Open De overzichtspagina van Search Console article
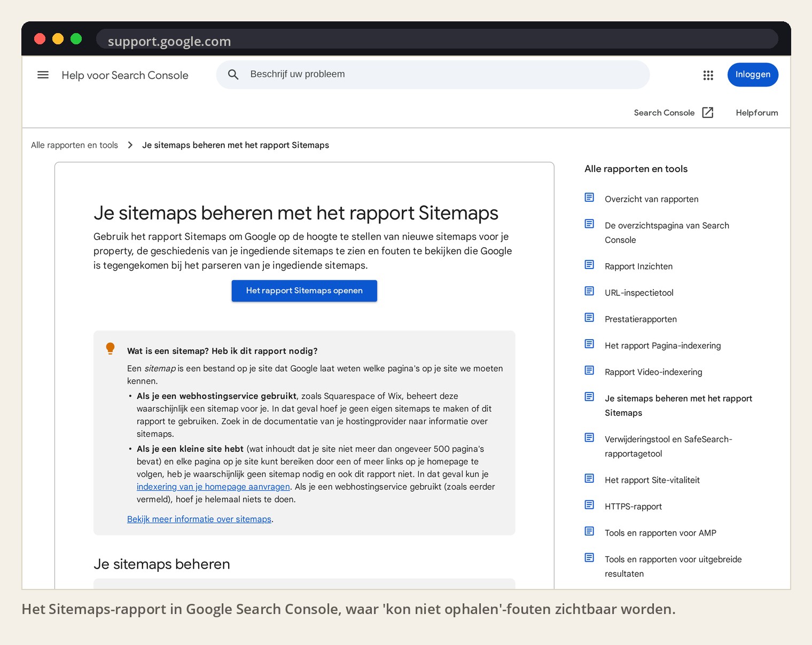 click(x=667, y=233)
